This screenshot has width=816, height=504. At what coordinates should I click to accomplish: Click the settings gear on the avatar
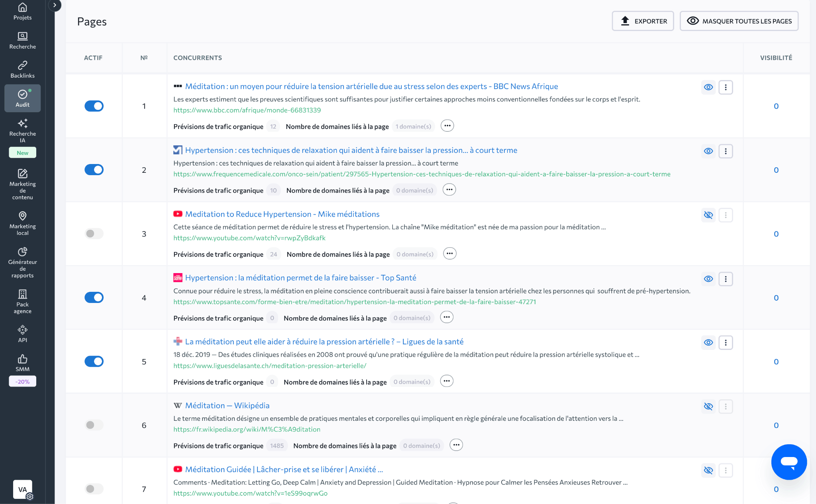pyautogui.click(x=30, y=496)
